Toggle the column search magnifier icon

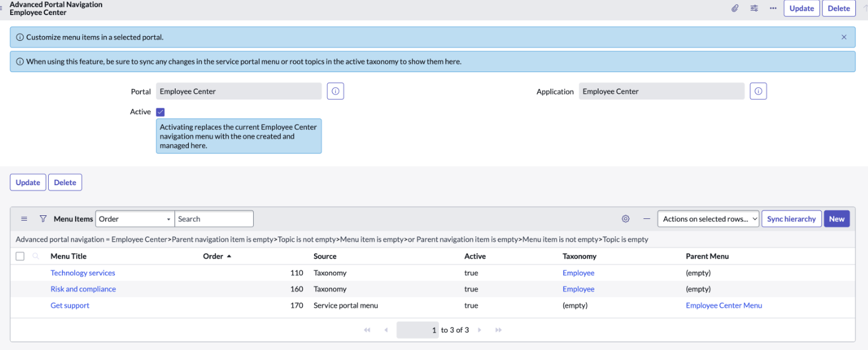(x=36, y=256)
